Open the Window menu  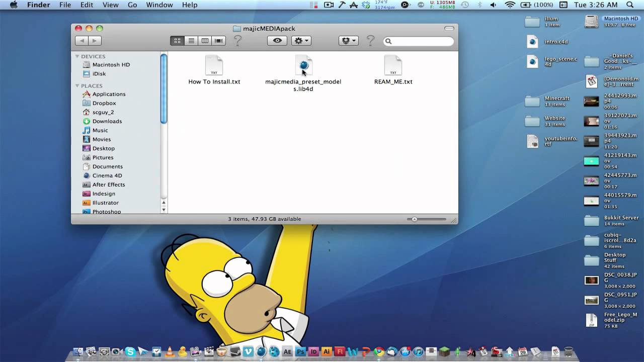(158, 5)
